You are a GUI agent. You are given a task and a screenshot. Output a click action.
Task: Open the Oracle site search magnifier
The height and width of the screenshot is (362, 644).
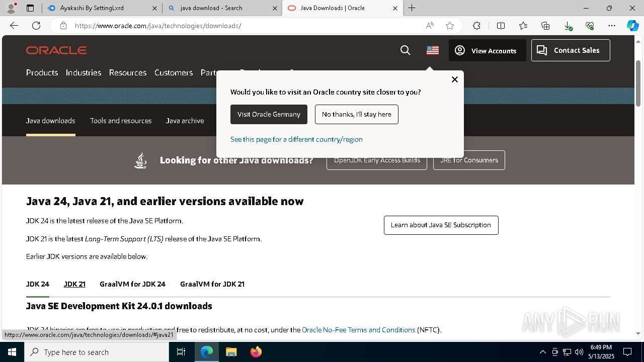point(405,50)
